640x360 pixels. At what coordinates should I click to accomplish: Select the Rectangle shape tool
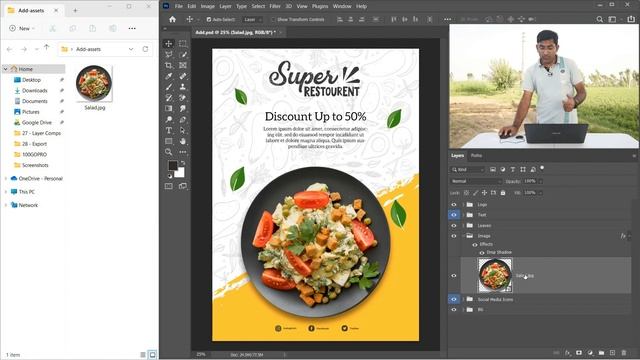click(x=169, y=141)
